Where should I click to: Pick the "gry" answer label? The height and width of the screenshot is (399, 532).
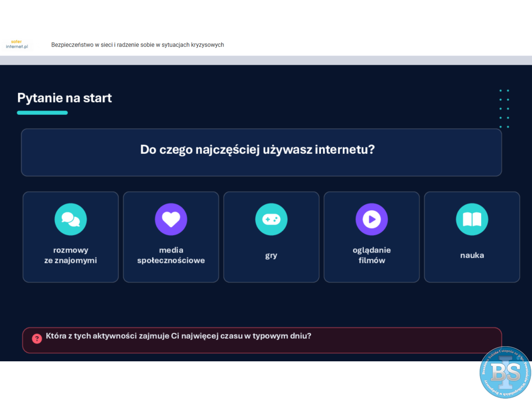pos(271,256)
